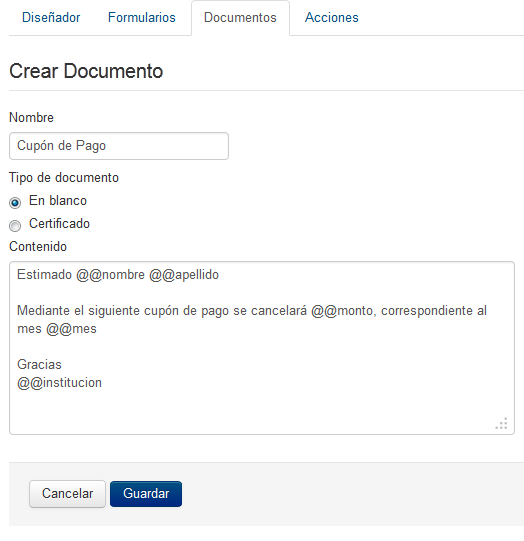The image size is (524, 541).
Task: Click the Certificado option label text
Action: coord(59,224)
